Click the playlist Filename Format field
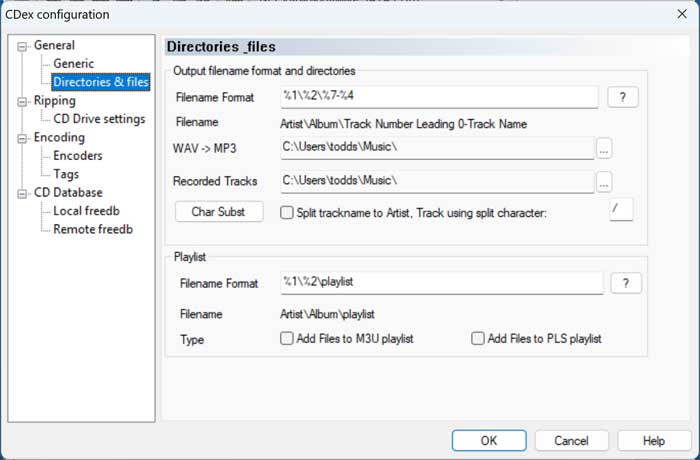The width and height of the screenshot is (700, 460). click(x=442, y=283)
